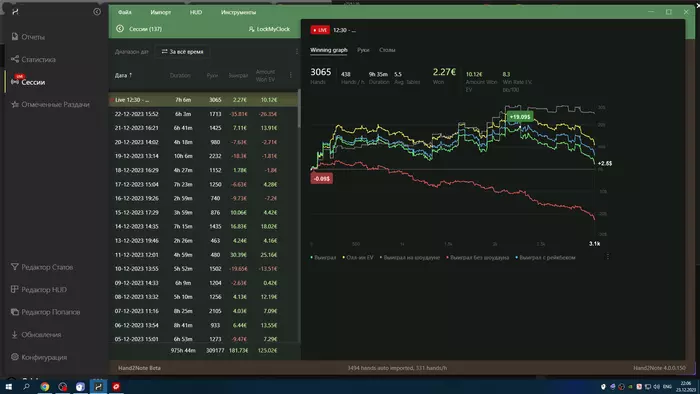Switch to Hand2Note on the taskbar
This screenshot has height=394, width=700.
[x=98, y=386]
